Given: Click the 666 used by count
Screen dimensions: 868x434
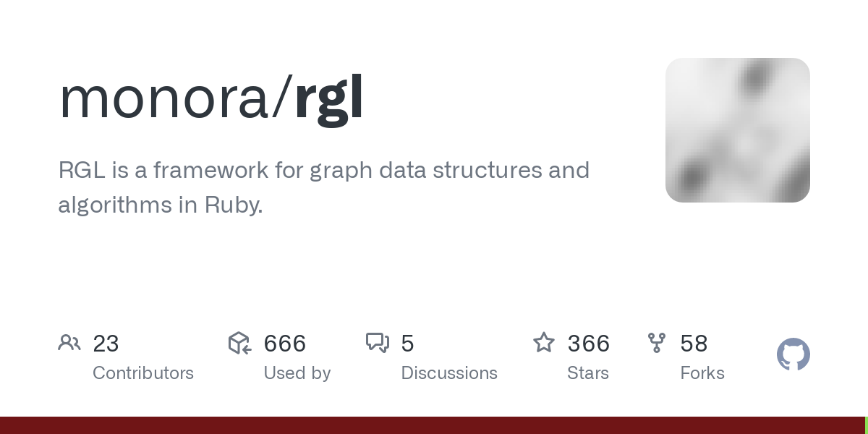Looking at the screenshot, I should 285,344.
